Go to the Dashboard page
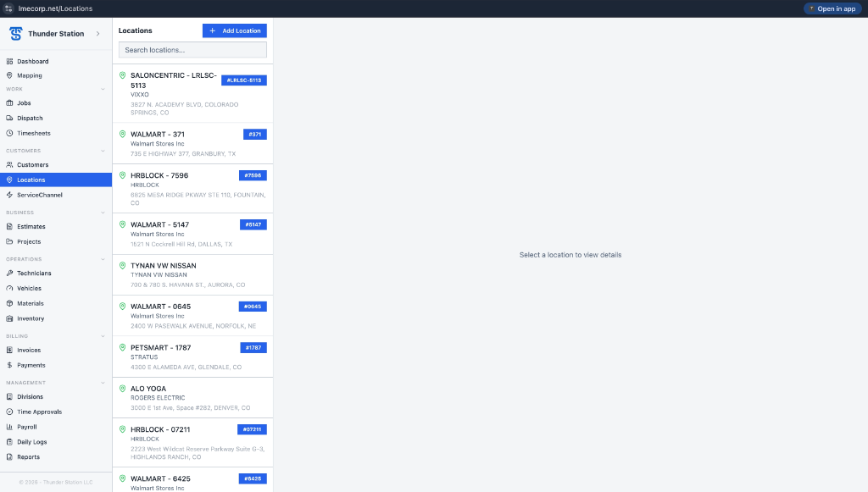This screenshot has width=868, height=492. [56, 61]
